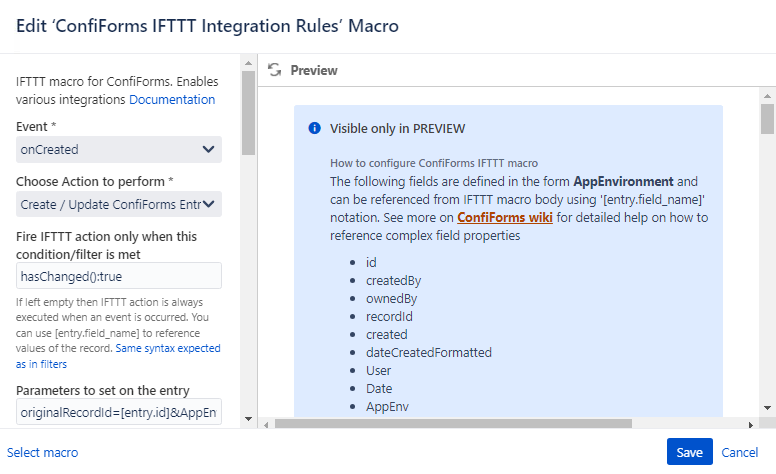Click the 'id' field list item
The height and width of the screenshot is (474, 776).
click(x=371, y=262)
